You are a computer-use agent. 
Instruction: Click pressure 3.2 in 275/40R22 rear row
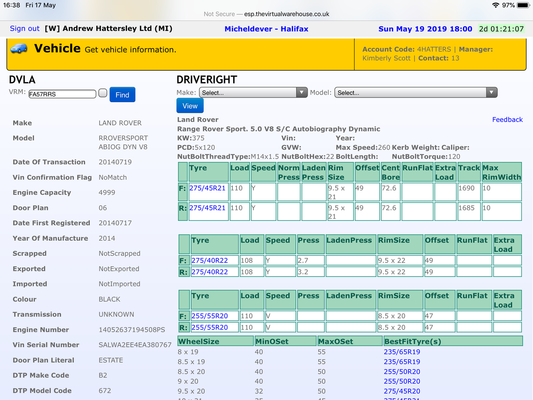(x=303, y=272)
